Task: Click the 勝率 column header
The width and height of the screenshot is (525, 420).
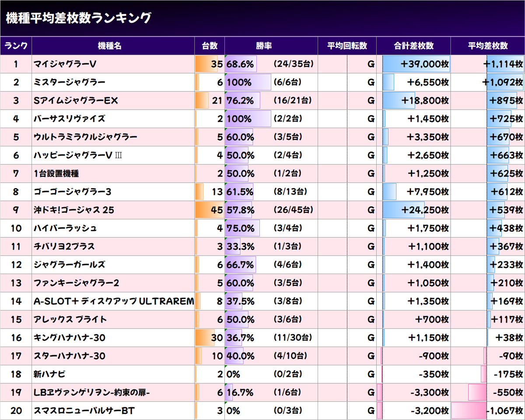Action: pos(271,46)
